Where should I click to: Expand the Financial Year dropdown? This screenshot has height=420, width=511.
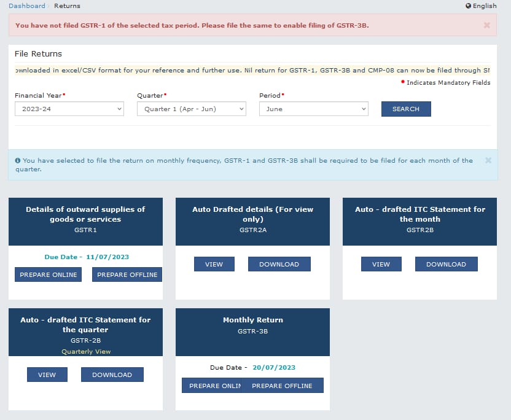pyautogui.click(x=69, y=109)
